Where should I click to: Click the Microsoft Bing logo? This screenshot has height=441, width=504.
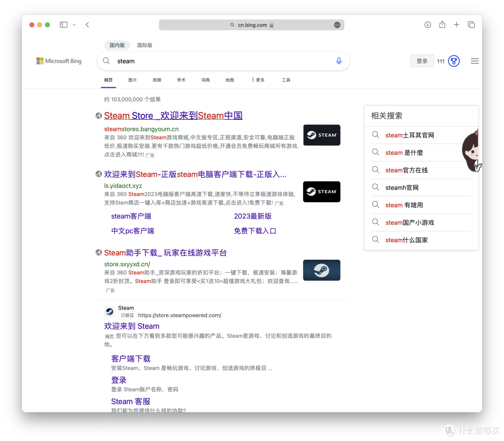(x=59, y=61)
